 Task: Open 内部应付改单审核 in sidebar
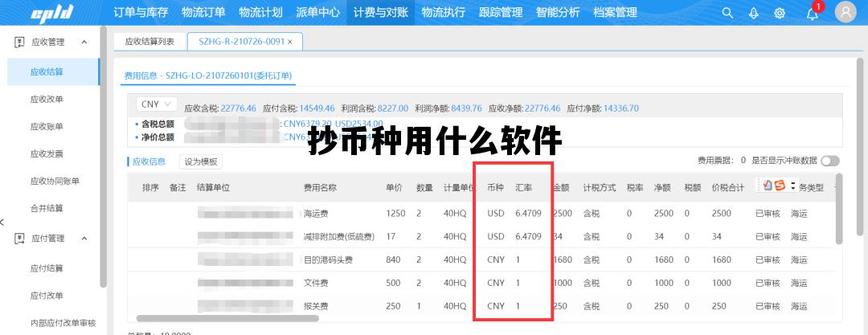point(63,323)
